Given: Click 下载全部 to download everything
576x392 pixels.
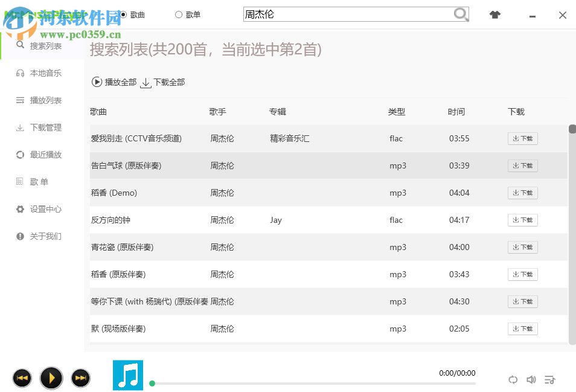Looking at the screenshot, I should (x=162, y=82).
